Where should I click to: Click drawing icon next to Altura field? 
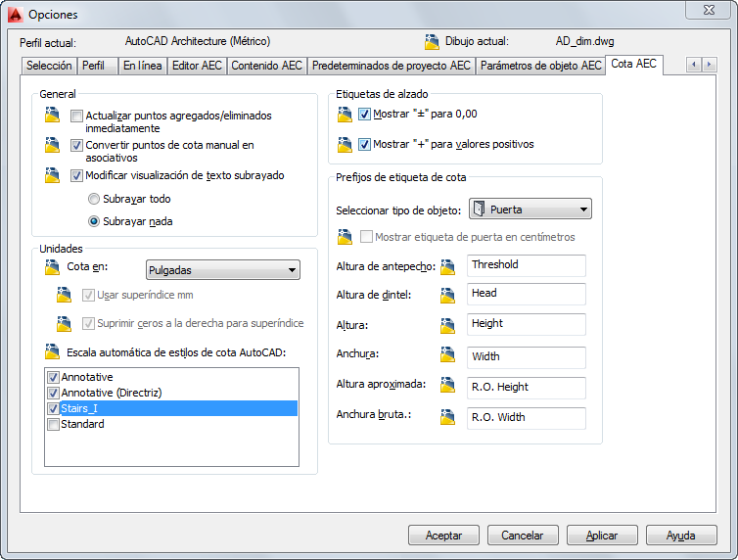click(447, 325)
